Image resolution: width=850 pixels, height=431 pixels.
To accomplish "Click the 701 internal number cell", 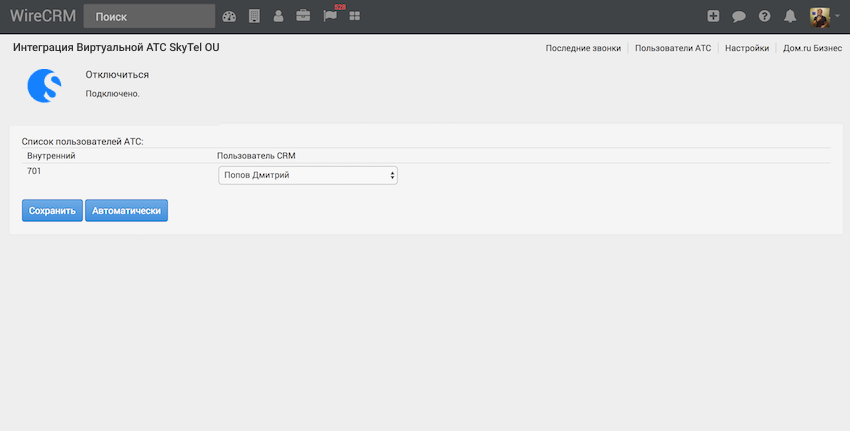I will [x=34, y=171].
